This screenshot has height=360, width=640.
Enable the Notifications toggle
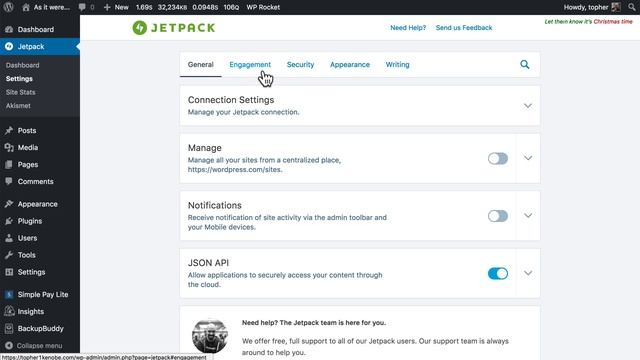click(498, 216)
